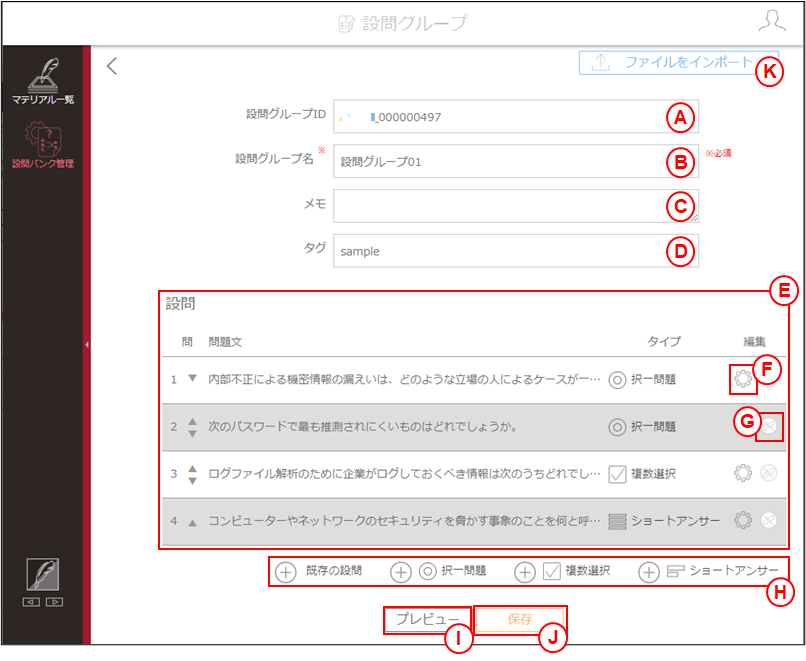806x661 pixels.
Task: Add 既存の設問 with plus icon
Action: pos(286,572)
